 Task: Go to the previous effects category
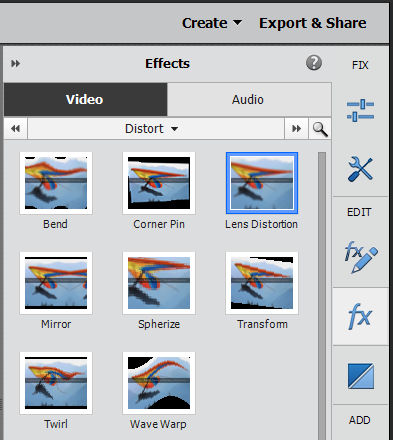pyautogui.click(x=16, y=128)
